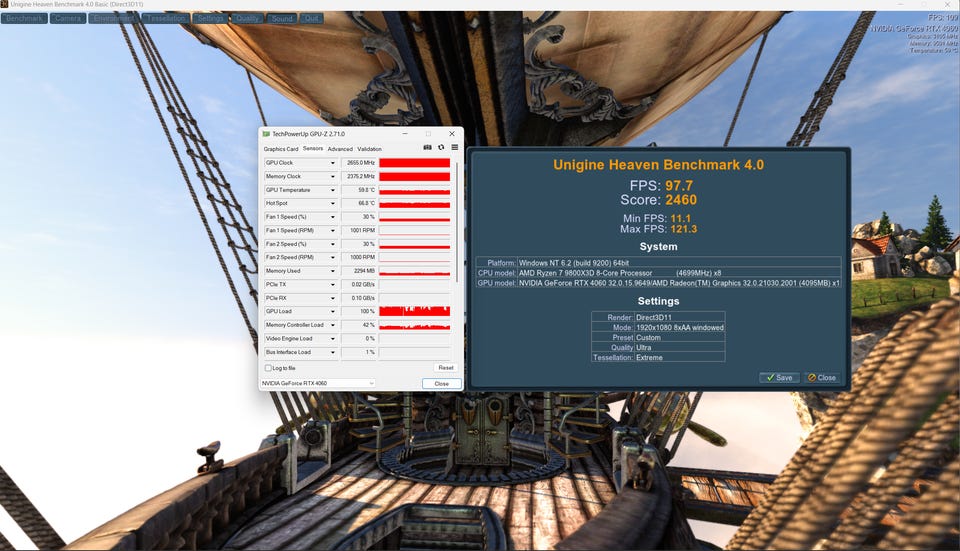This screenshot has width=960, height=551.
Task: Click the 2294 MB Memory Used value
Action: [358, 271]
